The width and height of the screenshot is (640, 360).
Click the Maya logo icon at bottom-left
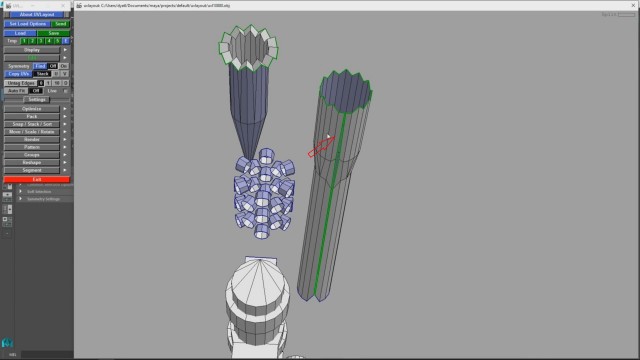[x=7, y=342]
